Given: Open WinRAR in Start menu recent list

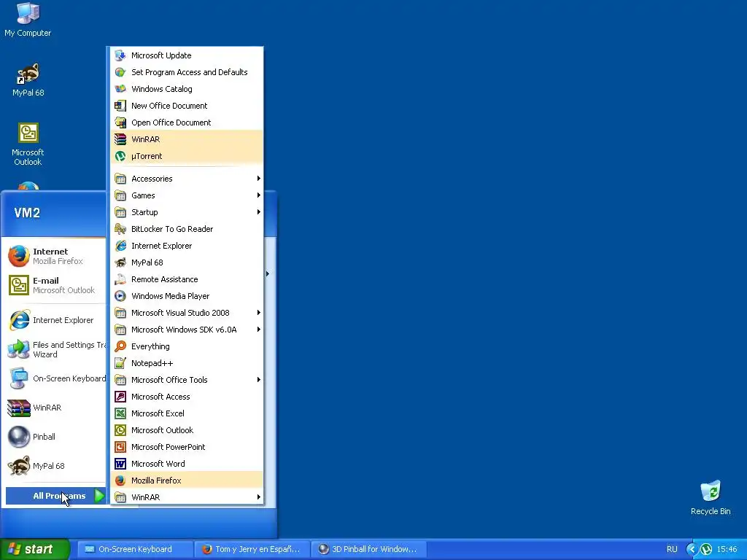Looking at the screenshot, I should [x=55, y=408].
